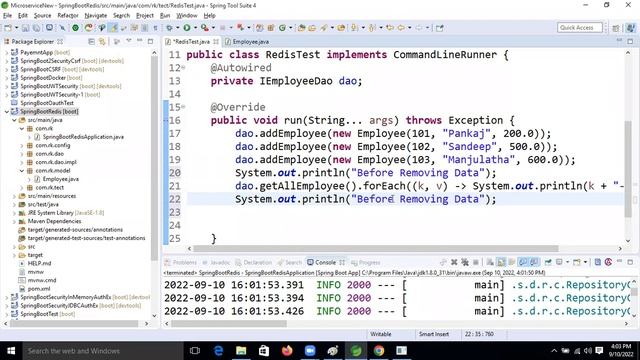Open the Project menu
Viewport: 640px width, 360px height.
[145, 16]
